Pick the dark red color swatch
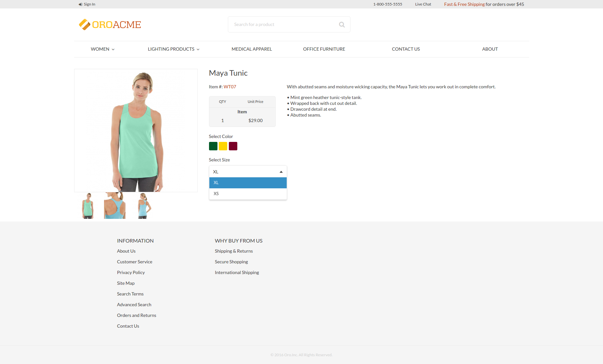 point(233,146)
